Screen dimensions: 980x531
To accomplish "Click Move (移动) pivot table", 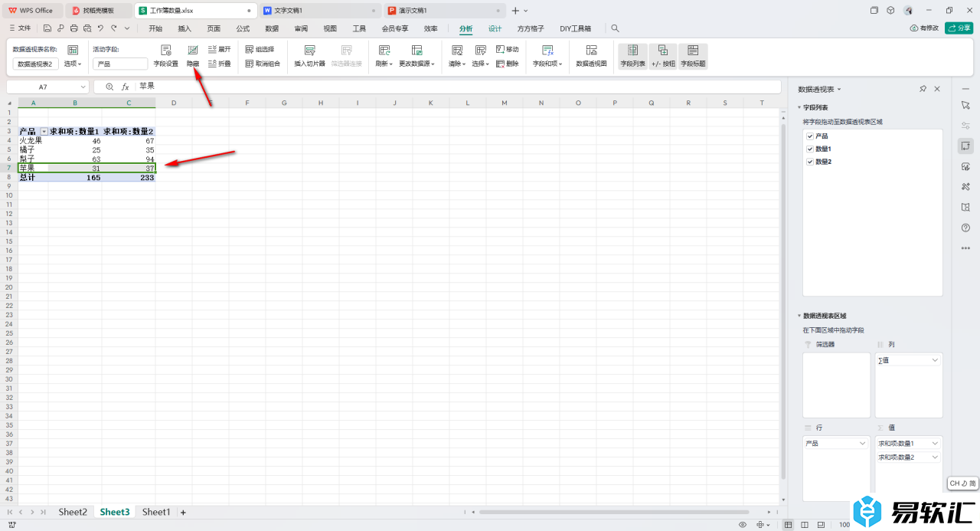I will [507, 49].
